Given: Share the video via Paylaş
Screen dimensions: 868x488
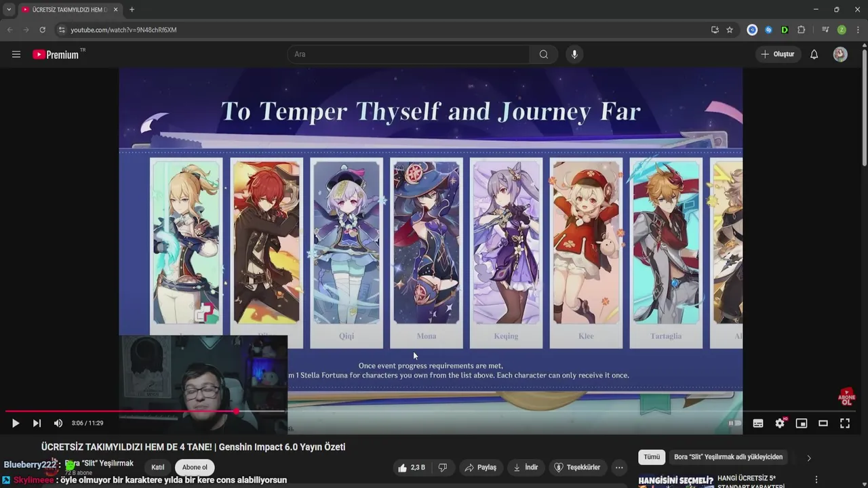Looking at the screenshot, I should point(480,468).
